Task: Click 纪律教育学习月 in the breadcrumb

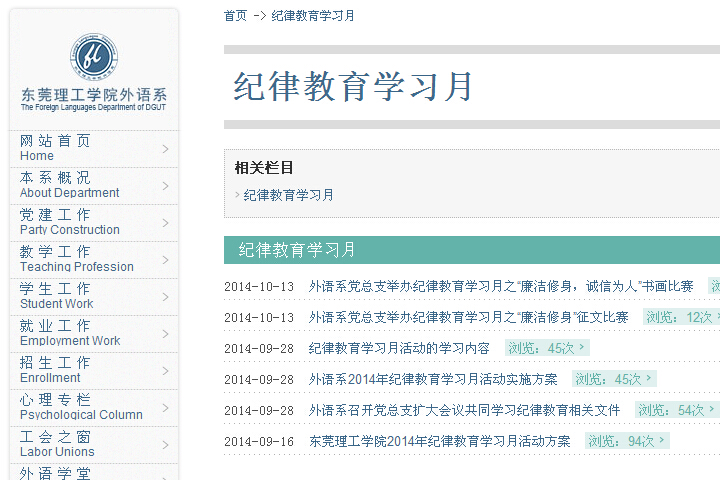Action: (x=313, y=16)
